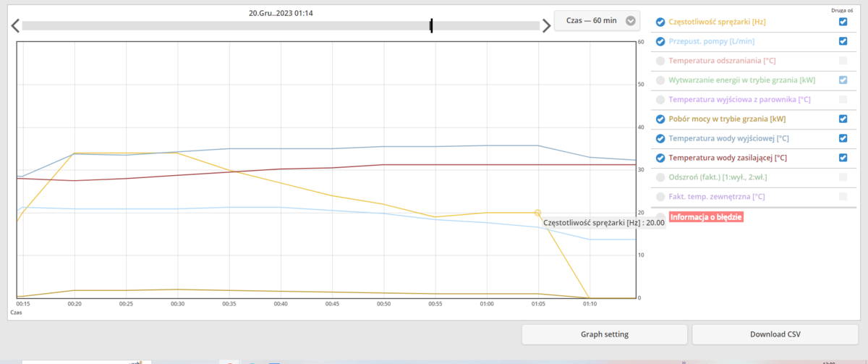Enable the Temperatura odszraniania series
This screenshot has height=364, width=868.
[660, 61]
